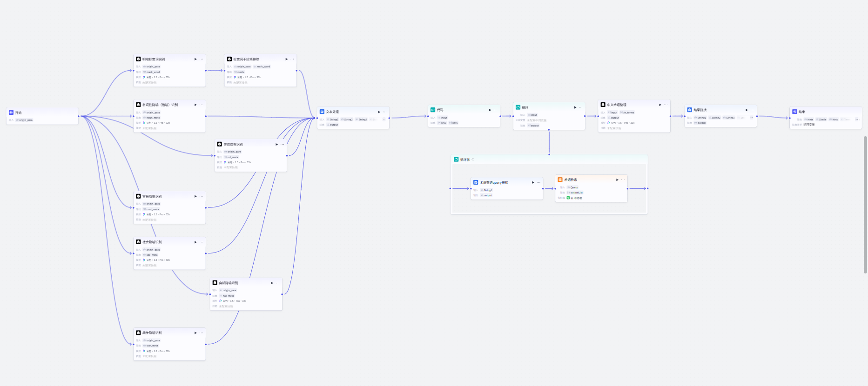Image resolution: width=868 pixels, height=386 pixels.
Task: Click the 循环 loop node icon
Action: 518,107
